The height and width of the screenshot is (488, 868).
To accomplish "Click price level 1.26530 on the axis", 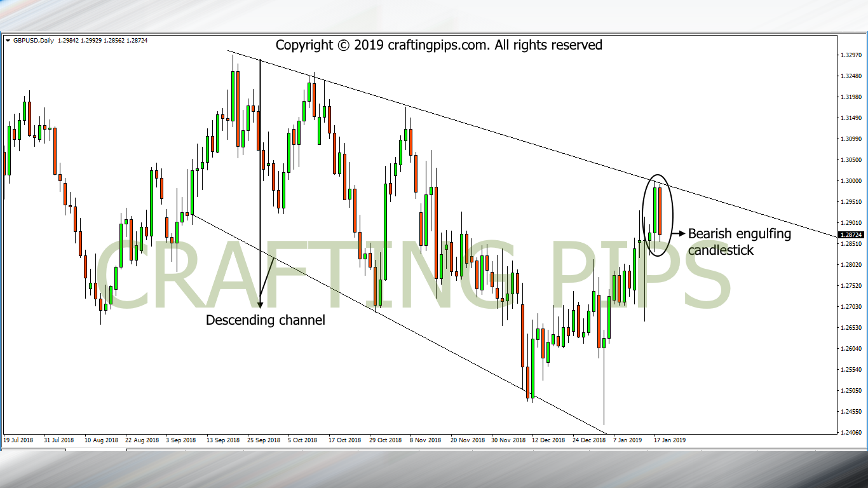I will coord(850,328).
